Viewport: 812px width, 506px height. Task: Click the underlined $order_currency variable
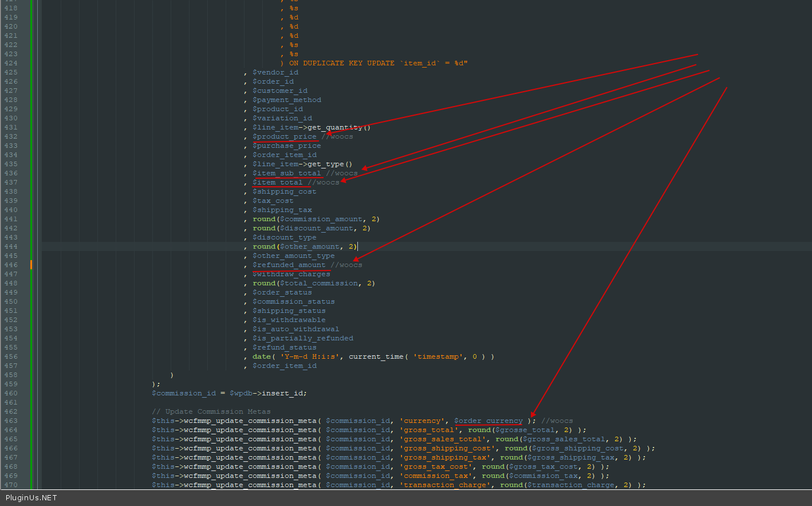(488, 421)
